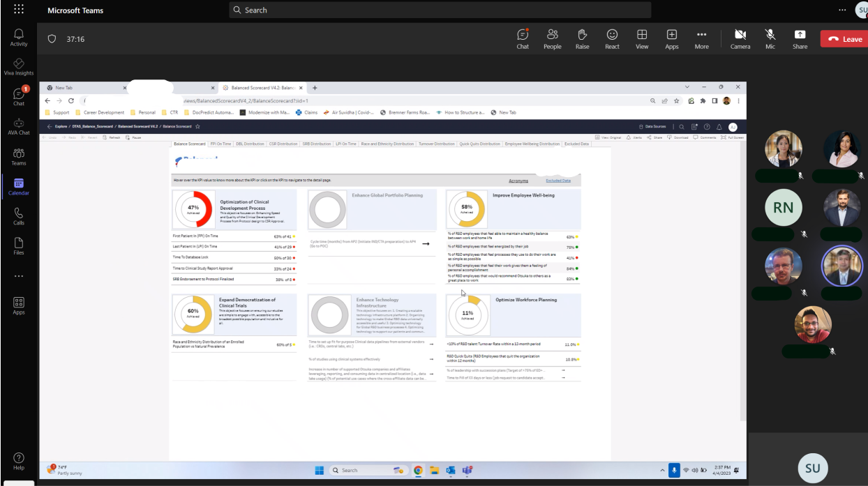Open the Turnover Distribution tab
Screen dimensions: 868x486
(x=437, y=144)
